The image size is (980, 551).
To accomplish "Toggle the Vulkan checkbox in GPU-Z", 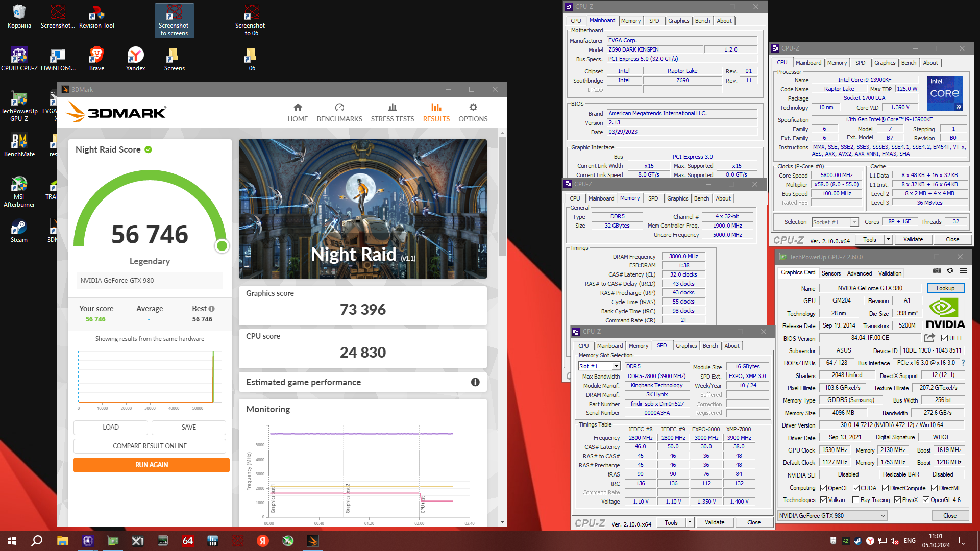I will tap(823, 500).
